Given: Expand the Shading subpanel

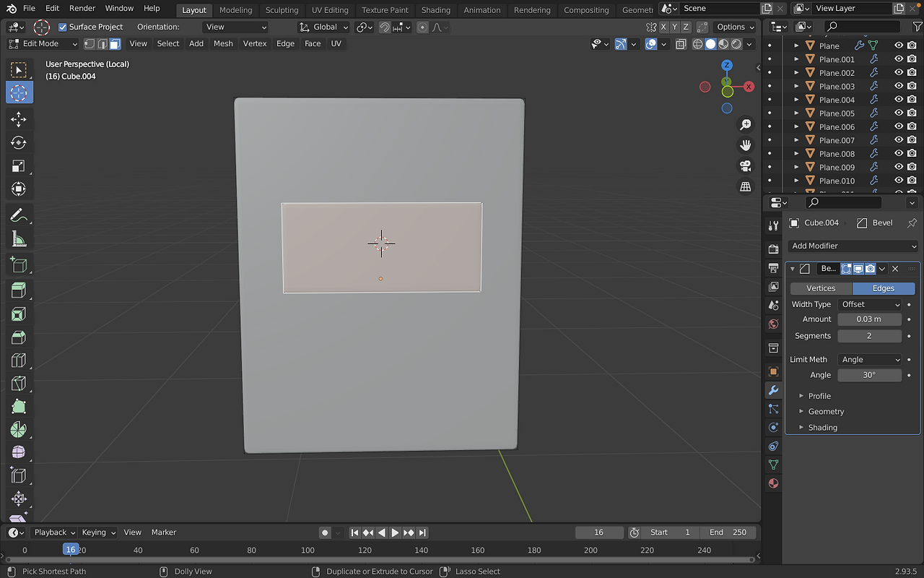Looking at the screenshot, I should coord(822,427).
